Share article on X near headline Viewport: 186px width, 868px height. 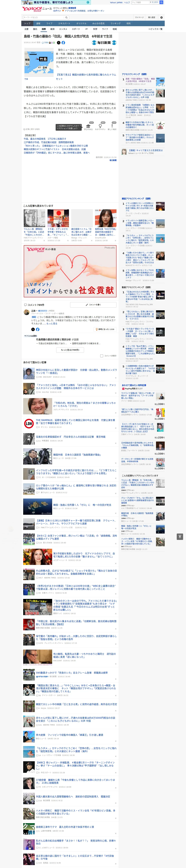click(58, 43)
